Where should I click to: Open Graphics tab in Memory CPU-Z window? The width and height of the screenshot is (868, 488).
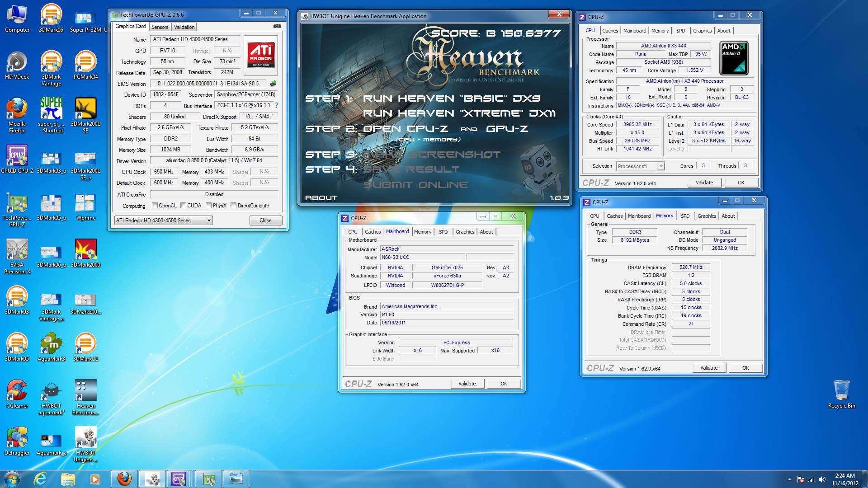pyautogui.click(x=707, y=216)
